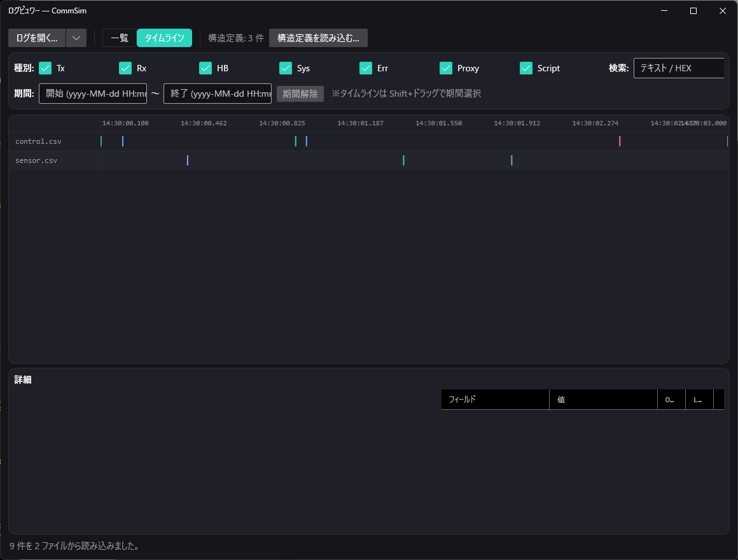Select the red marker in control.csv row

pyautogui.click(x=620, y=141)
